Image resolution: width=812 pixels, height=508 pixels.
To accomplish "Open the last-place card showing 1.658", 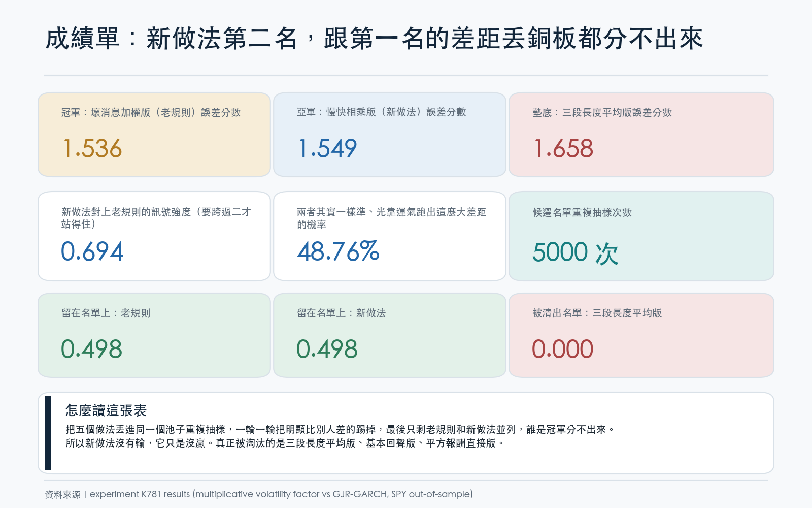I will tap(641, 135).
